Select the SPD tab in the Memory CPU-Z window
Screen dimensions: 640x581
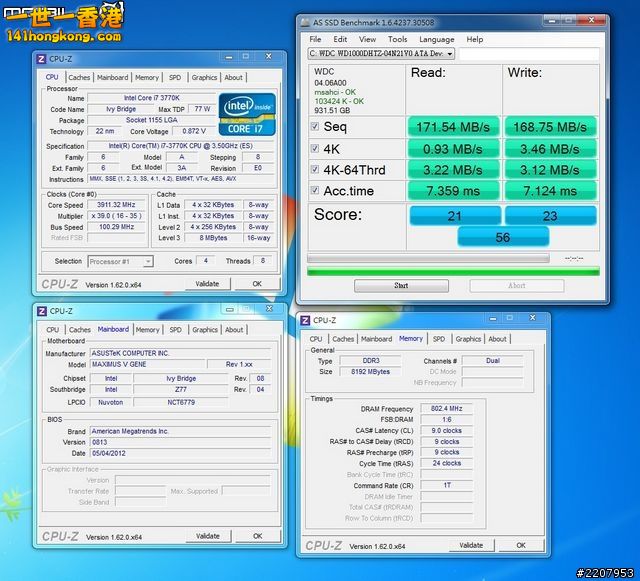point(438,339)
